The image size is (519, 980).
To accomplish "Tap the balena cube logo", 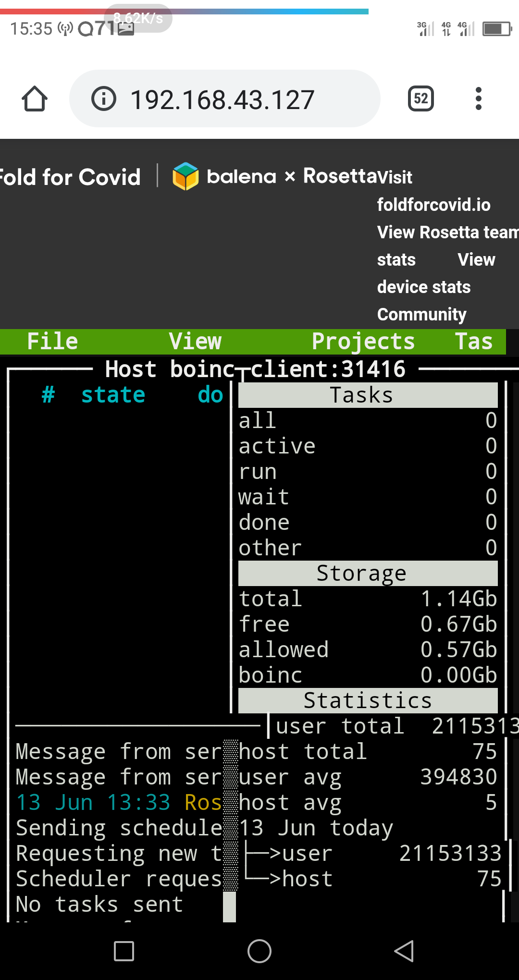I will click(185, 176).
